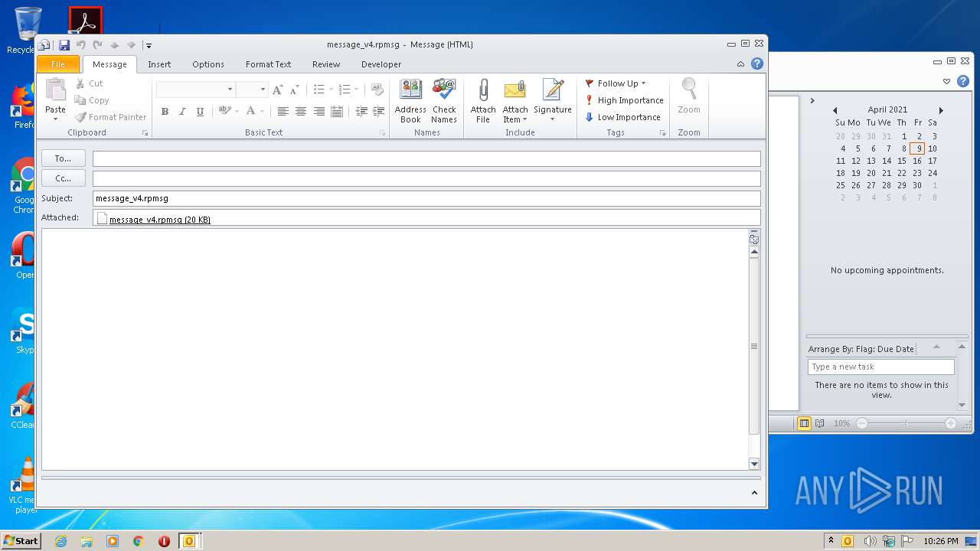
Task: Expand the Paste options arrow
Action: (55, 119)
